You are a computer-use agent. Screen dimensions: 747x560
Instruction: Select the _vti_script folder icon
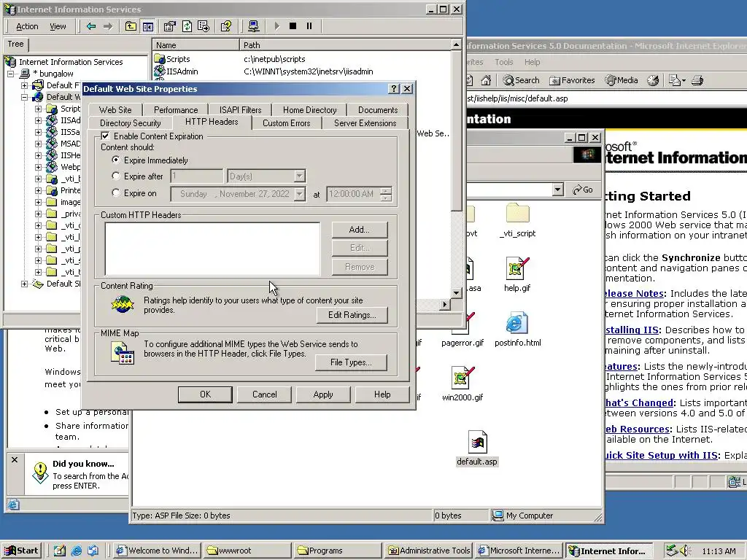(x=517, y=214)
